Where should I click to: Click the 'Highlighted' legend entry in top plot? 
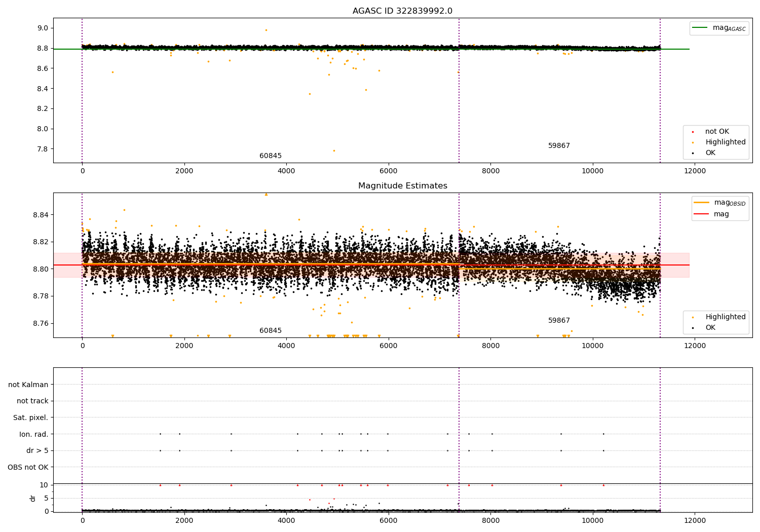pos(725,142)
